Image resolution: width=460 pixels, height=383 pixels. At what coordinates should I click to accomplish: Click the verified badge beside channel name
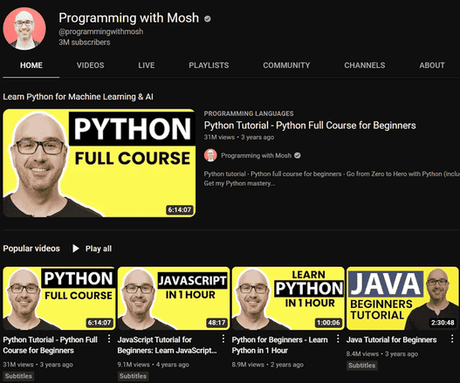(208, 19)
